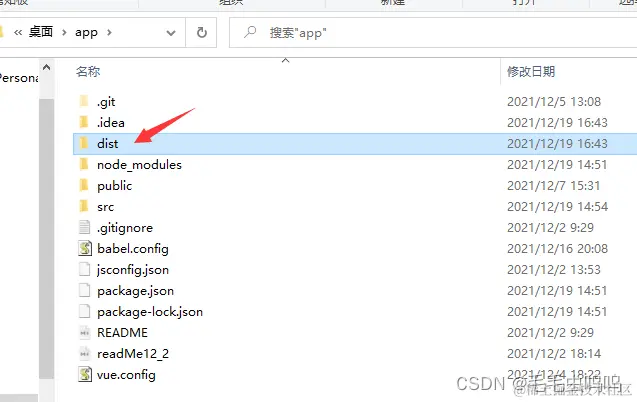
Task: Select the file name README
Action: click(x=122, y=333)
